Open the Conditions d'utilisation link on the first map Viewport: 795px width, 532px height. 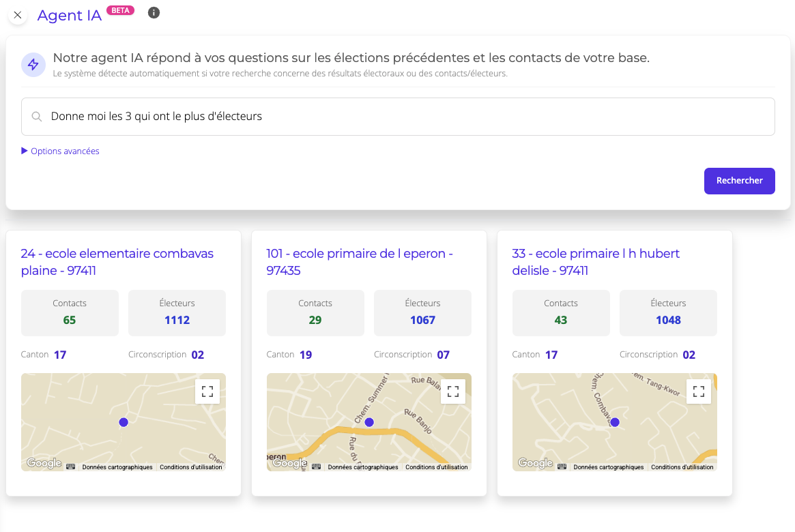click(192, 467)
